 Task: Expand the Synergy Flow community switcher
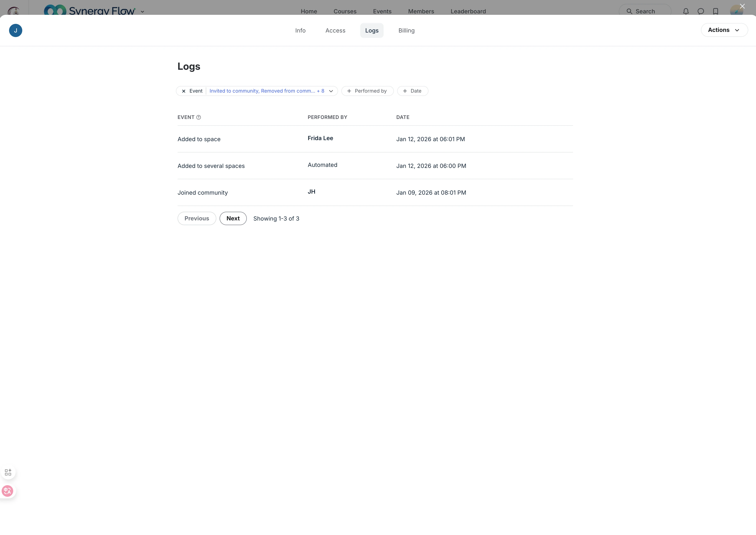(x=142, y=12)
